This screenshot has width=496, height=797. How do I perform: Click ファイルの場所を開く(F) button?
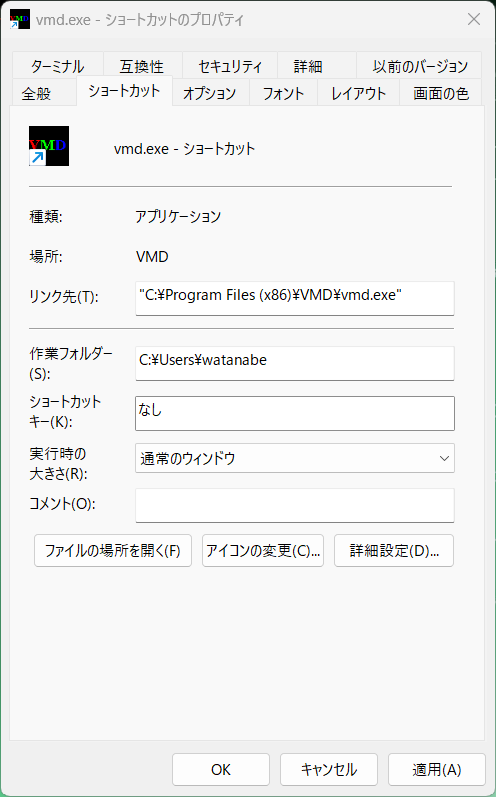tap(113, 550)
